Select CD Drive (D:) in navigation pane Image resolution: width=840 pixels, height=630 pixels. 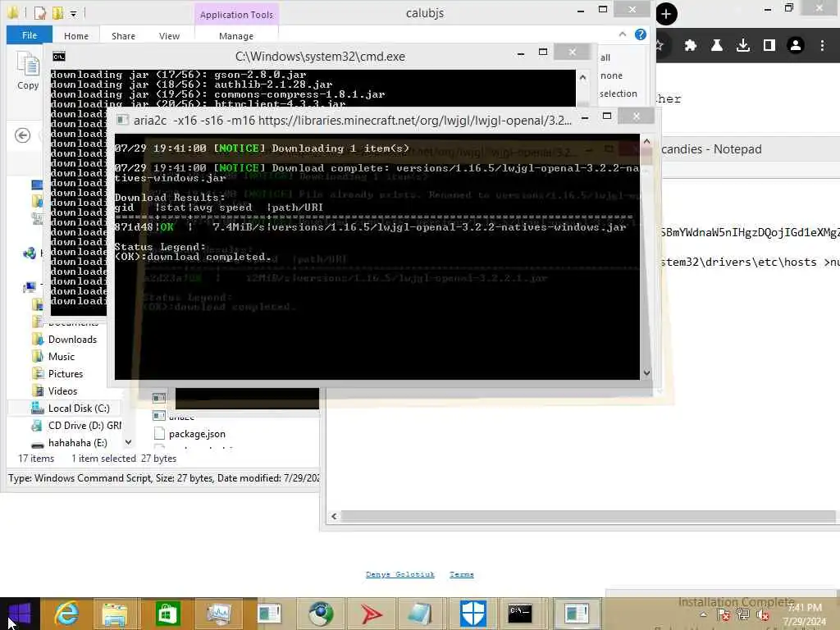tap(84, 425)
